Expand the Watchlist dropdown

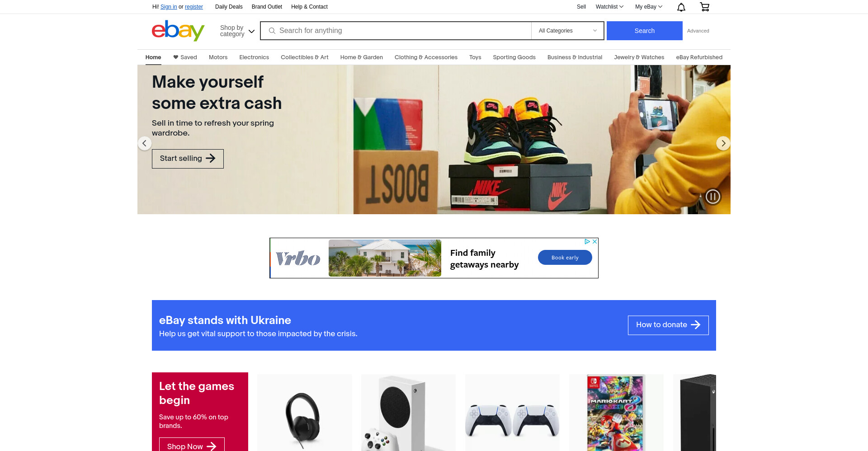[609, 7]
